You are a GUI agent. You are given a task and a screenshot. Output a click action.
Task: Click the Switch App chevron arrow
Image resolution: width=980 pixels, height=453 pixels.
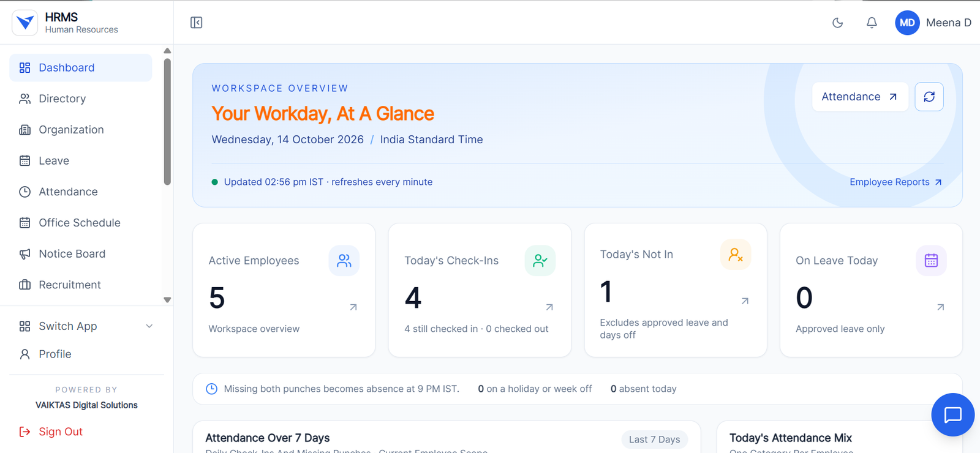(149, 326)
